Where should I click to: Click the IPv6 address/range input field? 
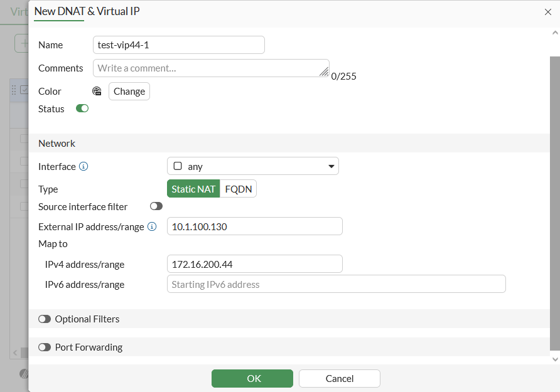coord(336,284)
